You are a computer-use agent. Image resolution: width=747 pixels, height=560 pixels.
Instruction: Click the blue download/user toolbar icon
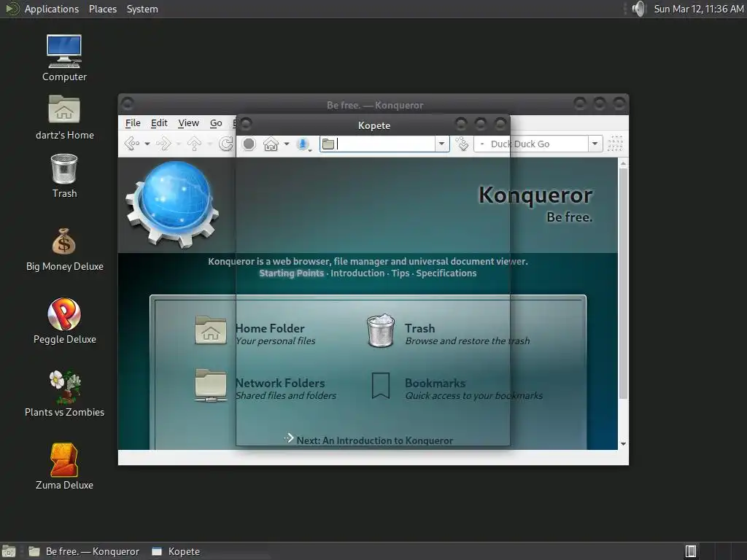coord(303,144)
